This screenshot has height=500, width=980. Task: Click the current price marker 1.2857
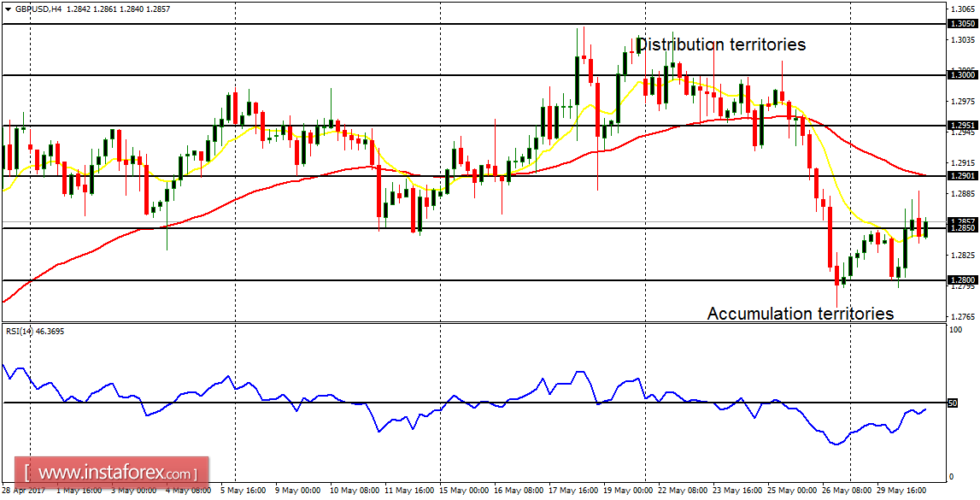click(965, 221)
